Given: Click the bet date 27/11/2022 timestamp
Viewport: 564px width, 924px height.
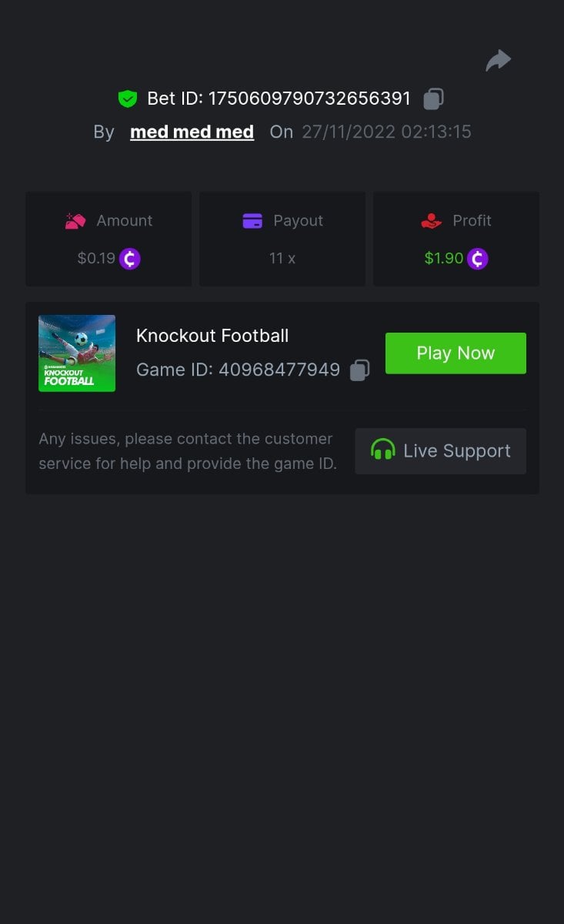Looking at the screenshot, I should 386,132.
